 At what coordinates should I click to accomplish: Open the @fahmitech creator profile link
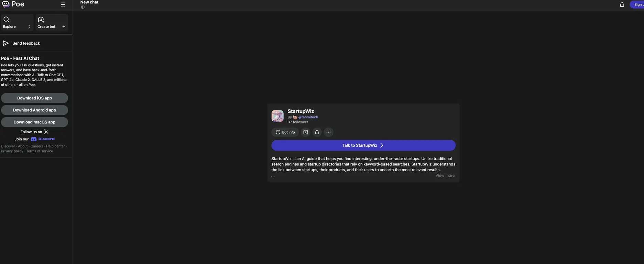coord(308,117)
